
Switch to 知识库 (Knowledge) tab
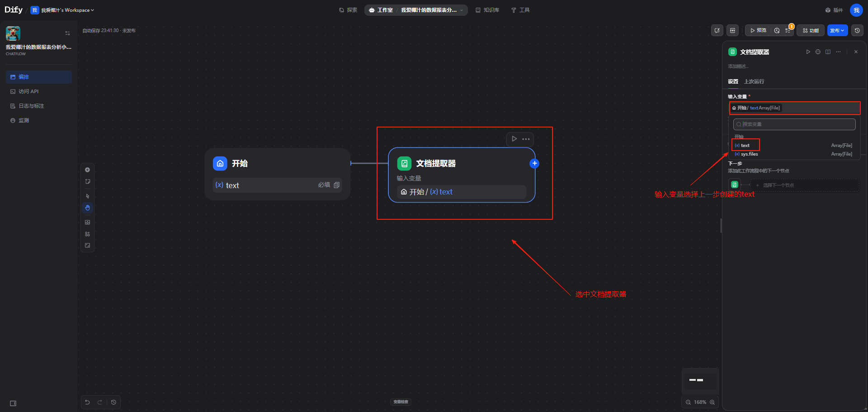click(487, 10)
